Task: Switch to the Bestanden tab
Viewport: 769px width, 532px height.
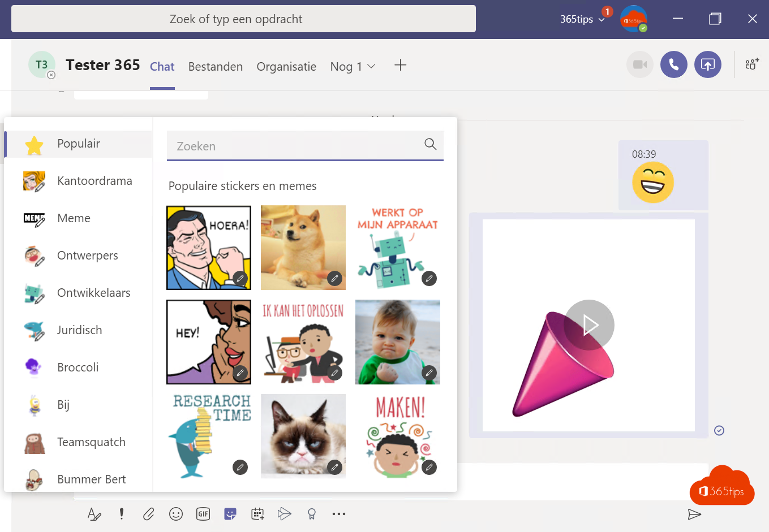Action: point(215,66)
